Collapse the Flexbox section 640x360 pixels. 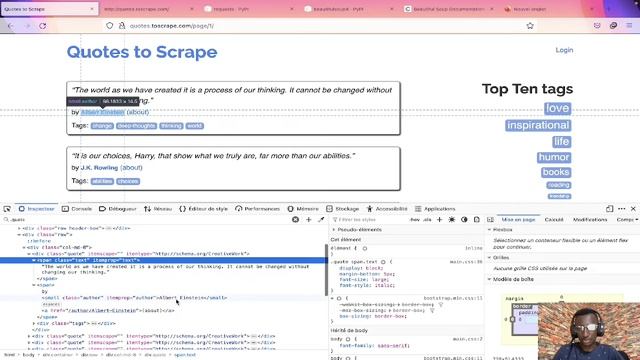click(489, 230)
